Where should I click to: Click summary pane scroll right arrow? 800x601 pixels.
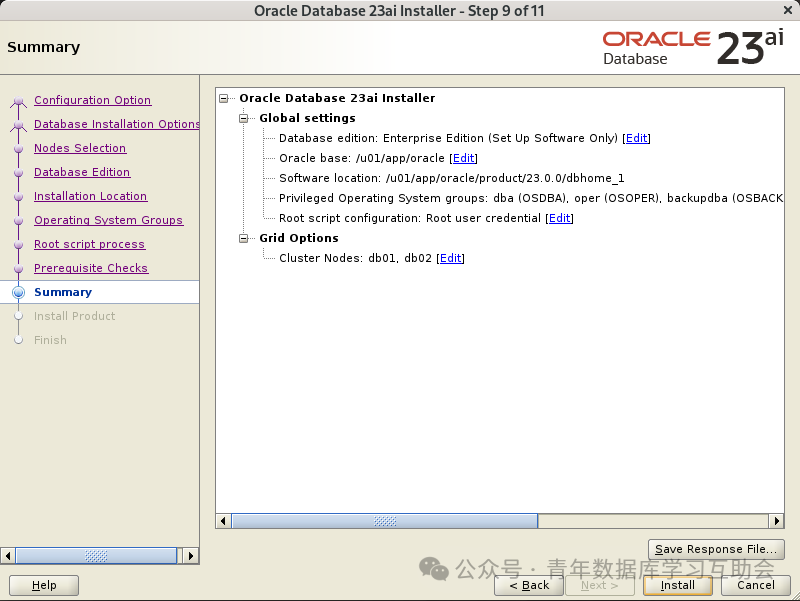coord(777,521)
